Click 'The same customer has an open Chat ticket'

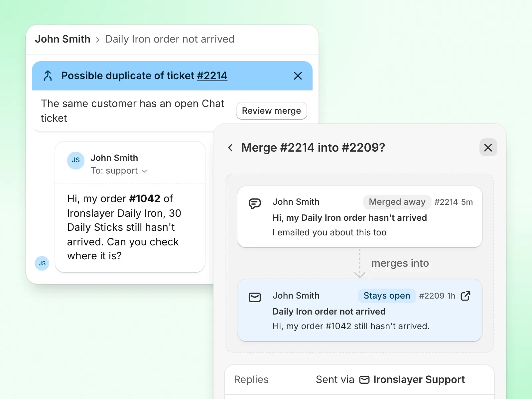[x=132, y=111]
